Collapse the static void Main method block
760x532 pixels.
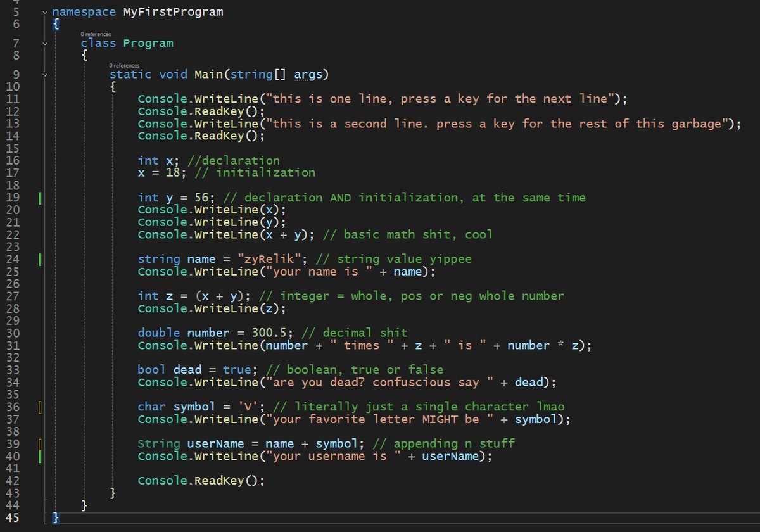coord(44,75)
